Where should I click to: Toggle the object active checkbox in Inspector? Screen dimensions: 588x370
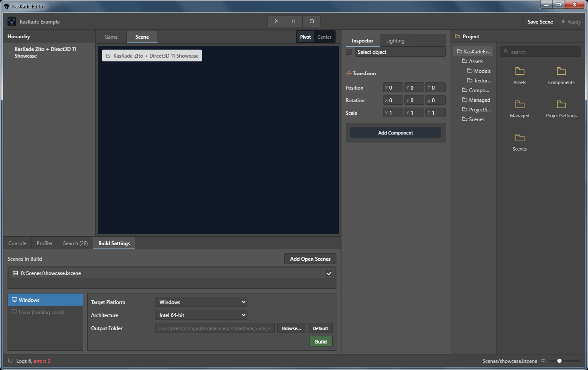coord(349,52)
